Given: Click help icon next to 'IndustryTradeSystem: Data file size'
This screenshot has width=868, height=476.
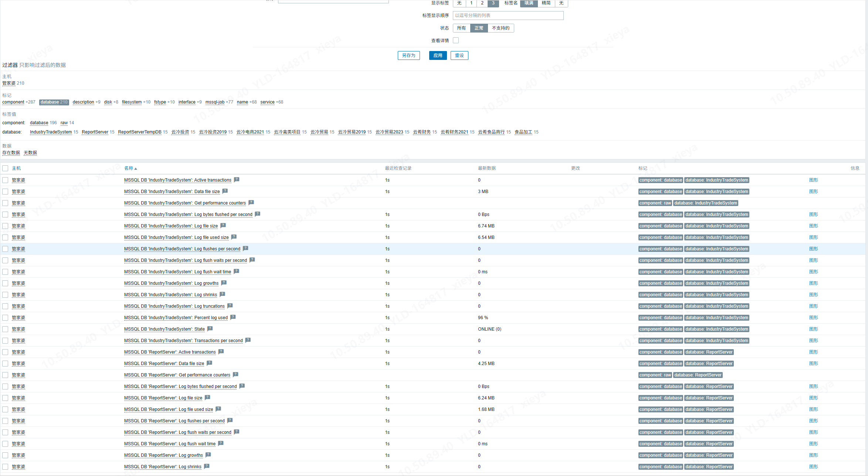Looking at the screenshot, I should pos(225,191).
